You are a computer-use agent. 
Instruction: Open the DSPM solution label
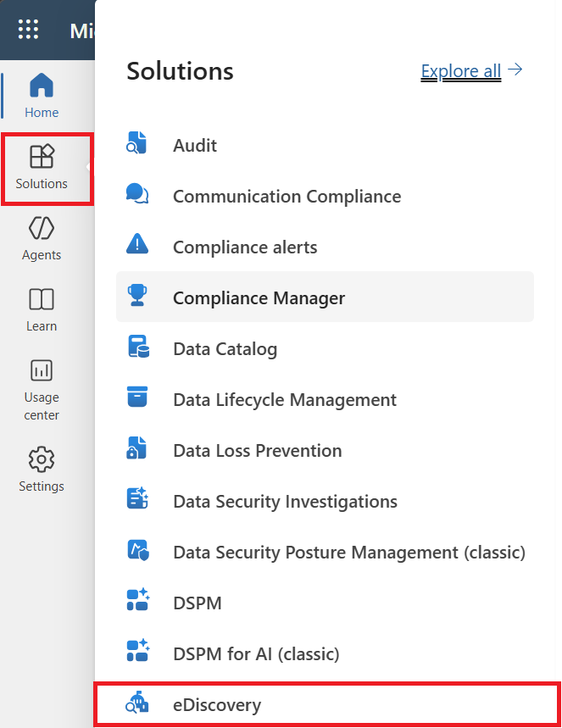pyautogui.click(x=198, y=603)
